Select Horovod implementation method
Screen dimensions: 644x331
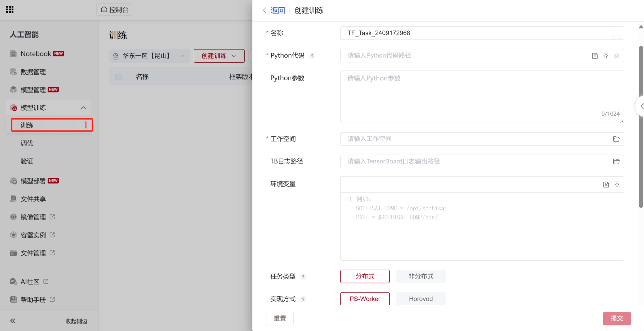(x=420, y=299)
